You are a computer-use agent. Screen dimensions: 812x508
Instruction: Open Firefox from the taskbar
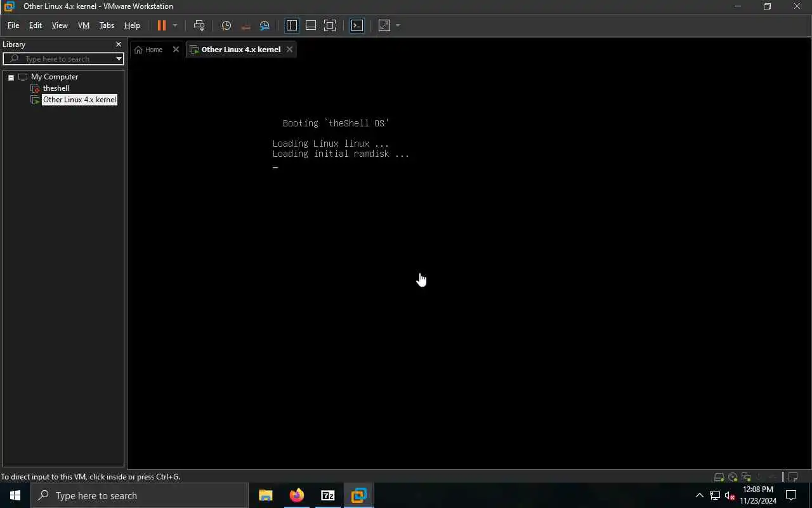(296, 495)
